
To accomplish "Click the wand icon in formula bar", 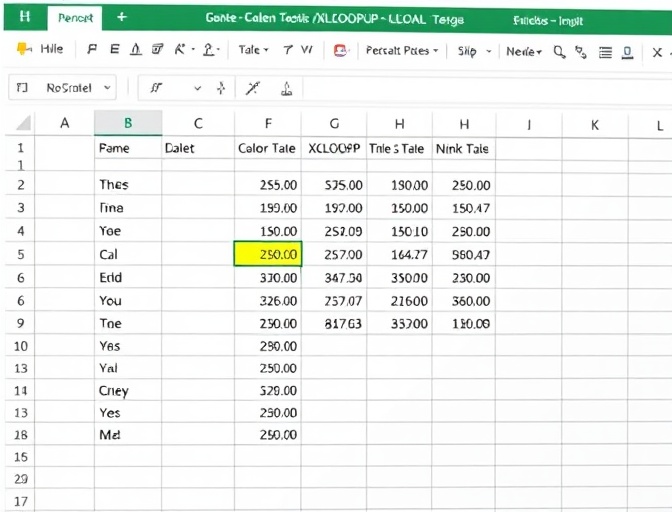I will coord(252,88).
